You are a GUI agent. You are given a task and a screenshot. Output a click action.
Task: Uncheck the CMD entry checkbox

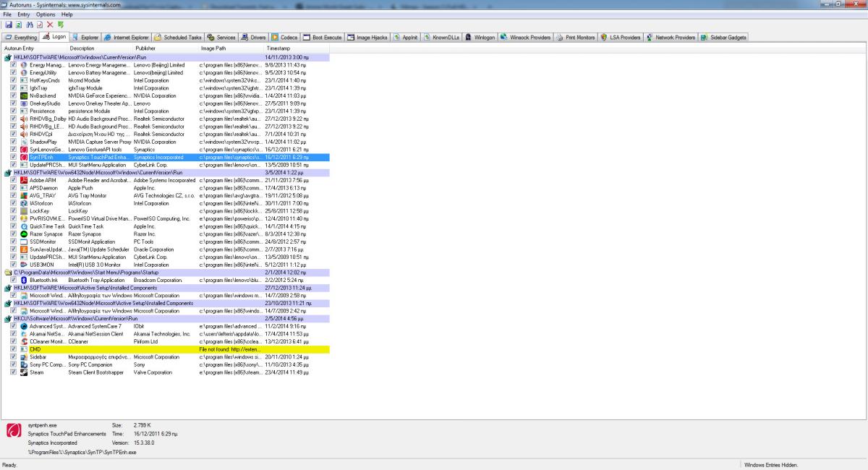click(x=14, y=349)
